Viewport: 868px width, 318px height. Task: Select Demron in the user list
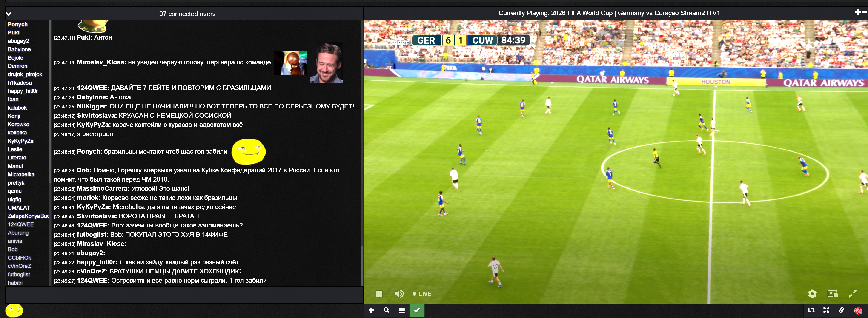(x=17, y=66)
